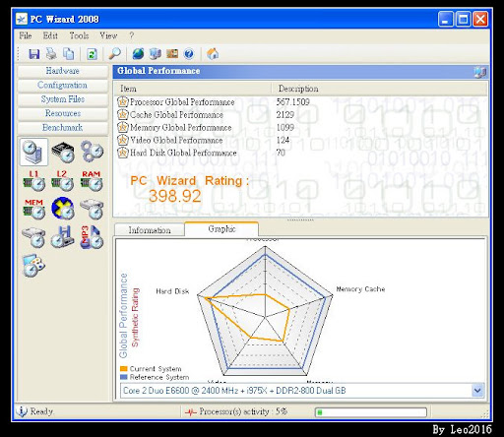Select the removable drive benchmark icon above Windows icon

(x=33, y=237)
